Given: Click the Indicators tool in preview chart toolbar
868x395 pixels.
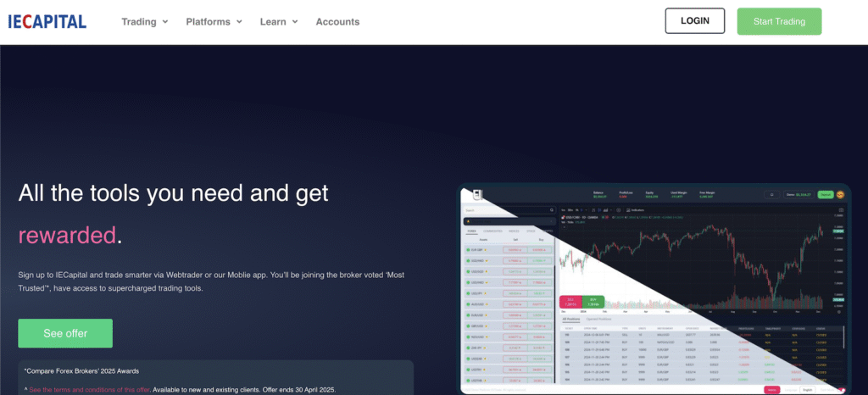Looking at the screenshot, I should pos(635,210).
